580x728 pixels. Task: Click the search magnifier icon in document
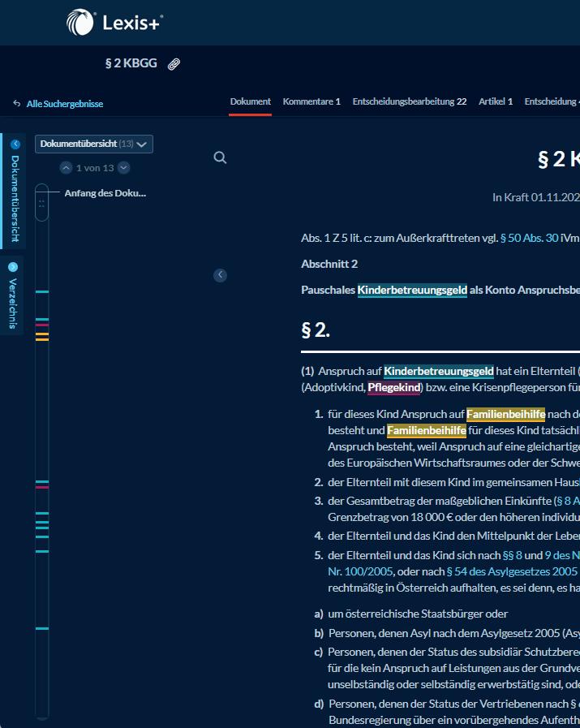coord(220,158)
